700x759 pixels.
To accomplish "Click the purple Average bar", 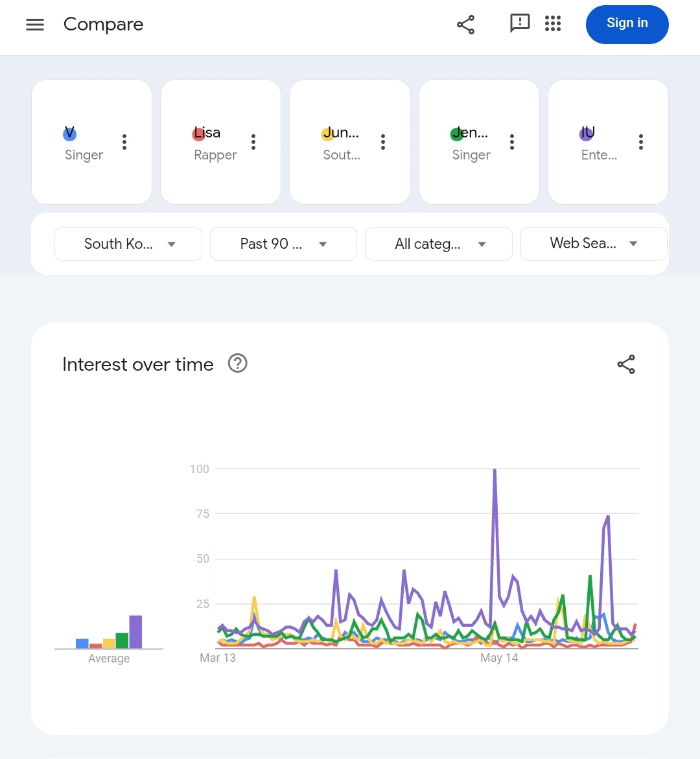I will pyautogui.click(x=135, y=632).
